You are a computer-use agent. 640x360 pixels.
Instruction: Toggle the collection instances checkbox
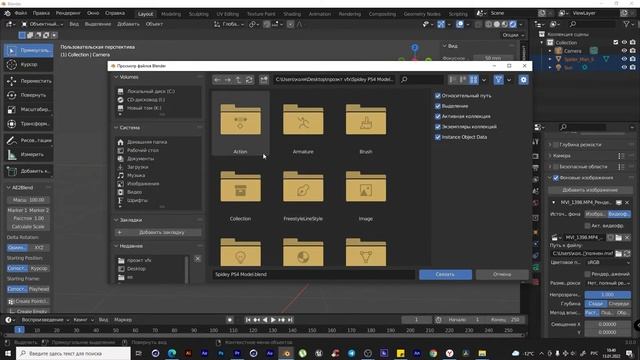point(438,127)
